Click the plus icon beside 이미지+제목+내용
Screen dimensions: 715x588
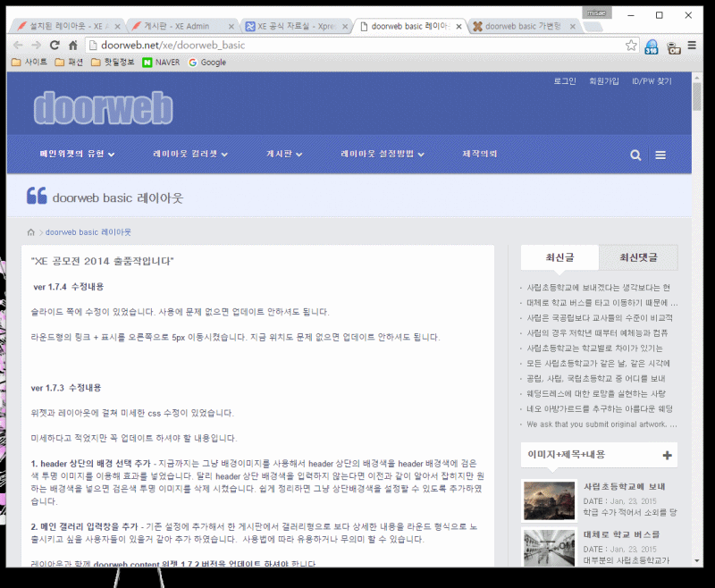[667, 456]
